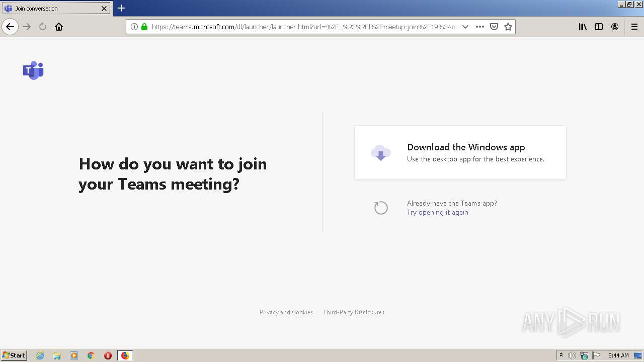Select the Join conversation tab
Screen dimensions: 644x362
pyautogui.click(x=55, y=9)
